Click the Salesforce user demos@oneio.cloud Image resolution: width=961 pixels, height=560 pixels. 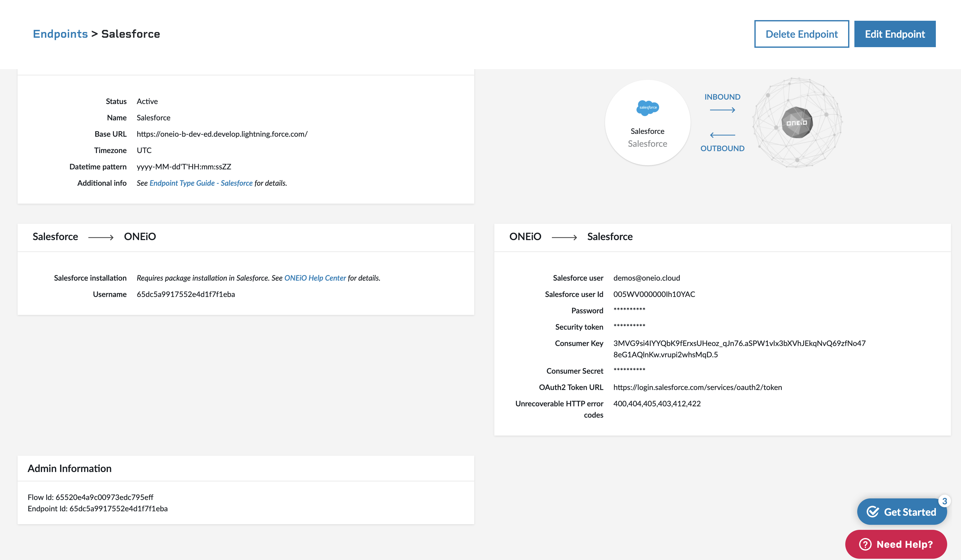tap(647, 278)
